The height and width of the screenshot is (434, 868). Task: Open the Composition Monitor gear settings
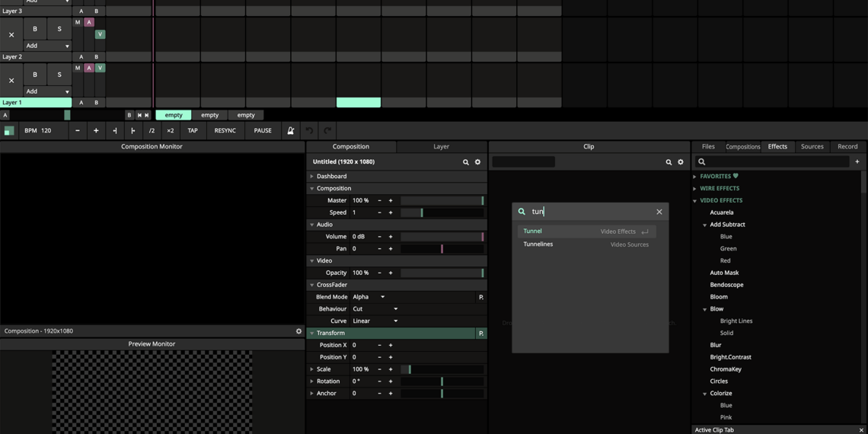298,331
